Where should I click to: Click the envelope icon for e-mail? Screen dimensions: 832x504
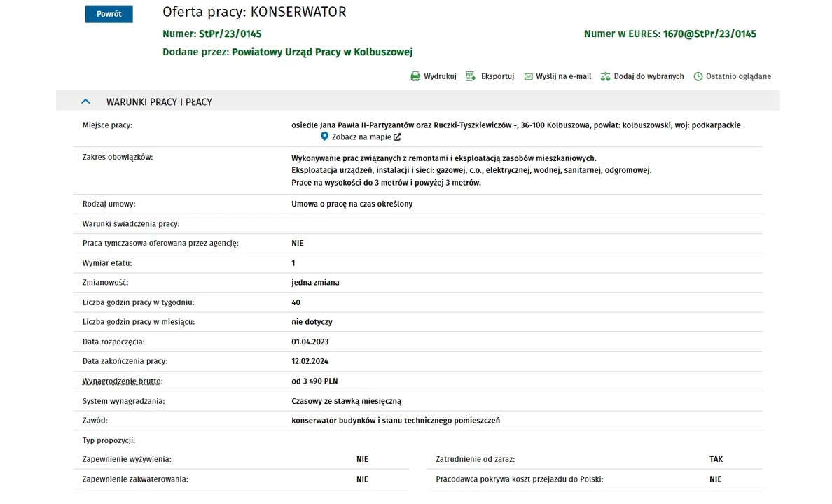click(529, 76)
